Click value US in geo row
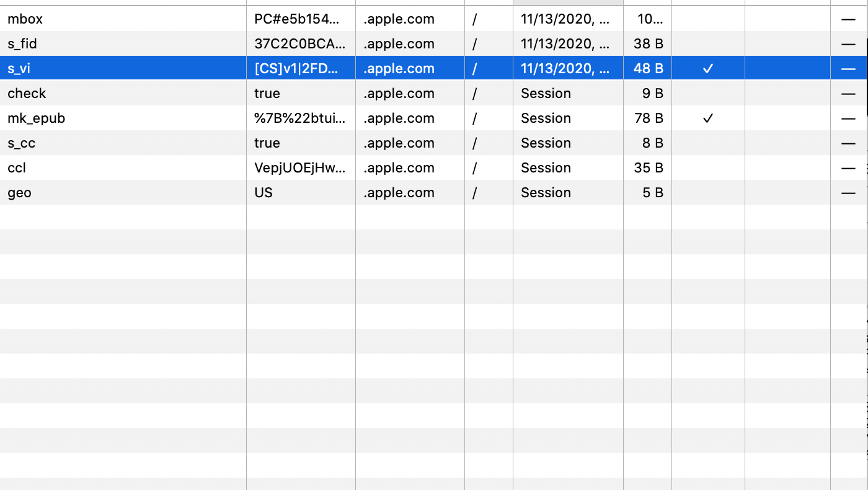The height and width of the screenshot is (490, 868). 263,193
